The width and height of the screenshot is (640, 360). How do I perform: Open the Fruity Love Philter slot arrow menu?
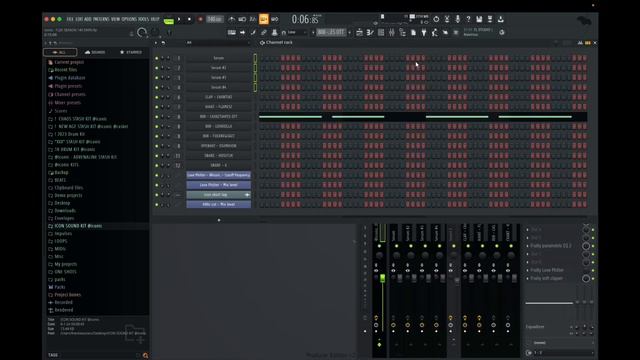pyautogui.click(x=527, y=270)
